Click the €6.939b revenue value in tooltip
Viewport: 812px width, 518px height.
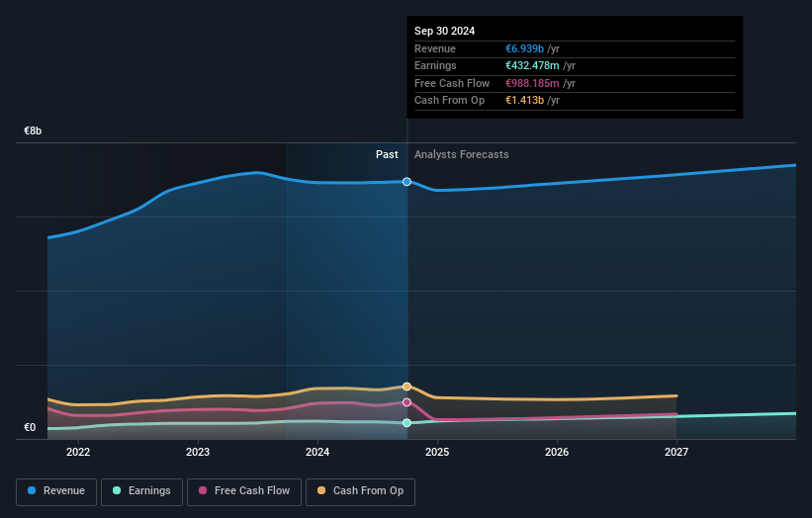point(524,48)
